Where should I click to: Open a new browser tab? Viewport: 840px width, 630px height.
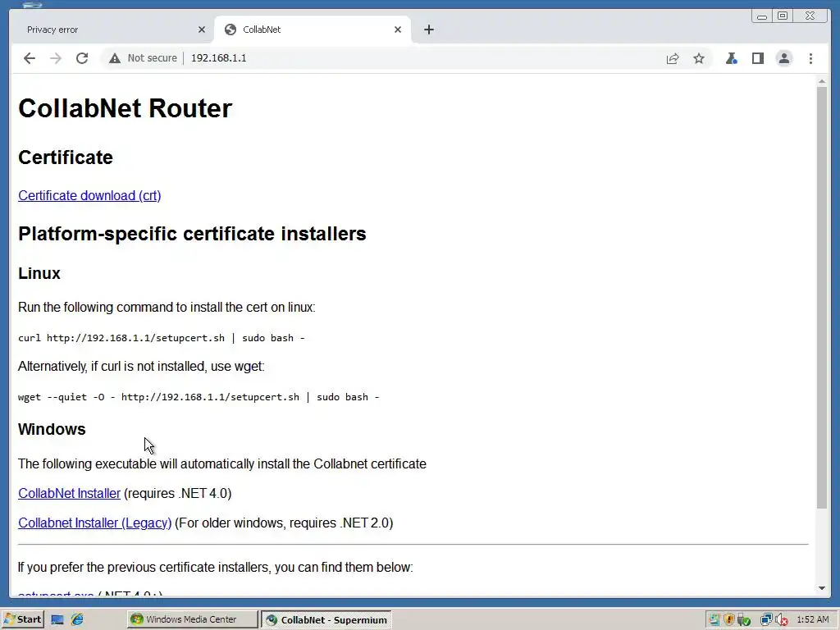428,30
